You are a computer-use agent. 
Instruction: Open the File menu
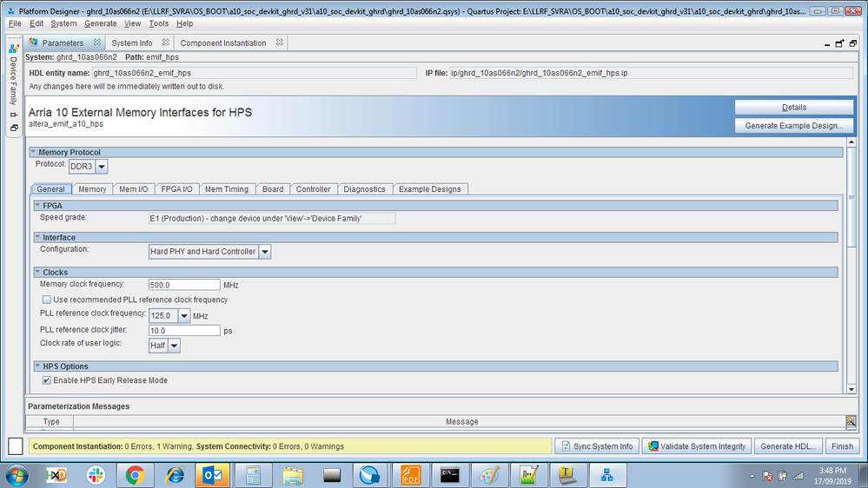tap(15, 23)
